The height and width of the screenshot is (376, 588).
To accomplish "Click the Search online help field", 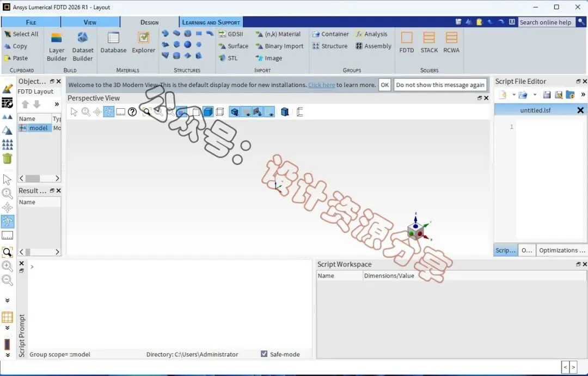I will (547, 22).
